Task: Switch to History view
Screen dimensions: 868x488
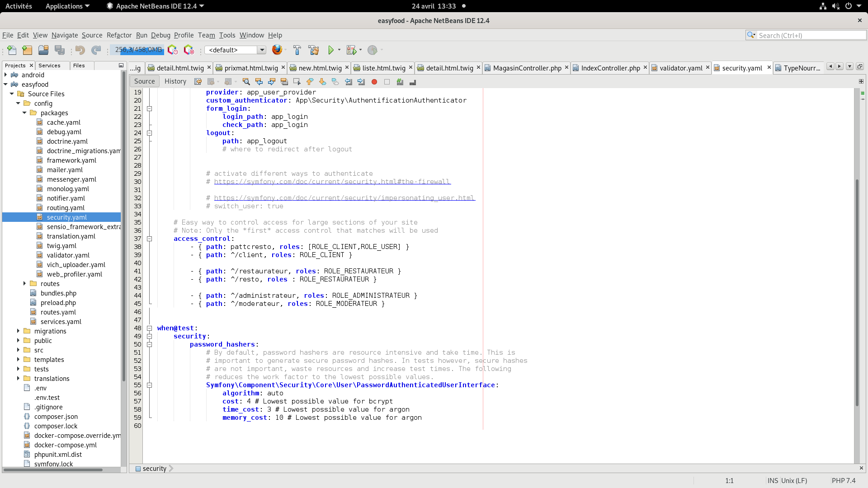Action: (175, 81)
